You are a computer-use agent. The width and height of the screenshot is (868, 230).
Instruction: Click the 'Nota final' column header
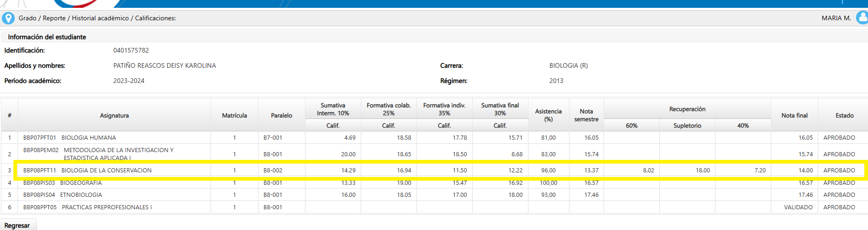click(794, 115)
